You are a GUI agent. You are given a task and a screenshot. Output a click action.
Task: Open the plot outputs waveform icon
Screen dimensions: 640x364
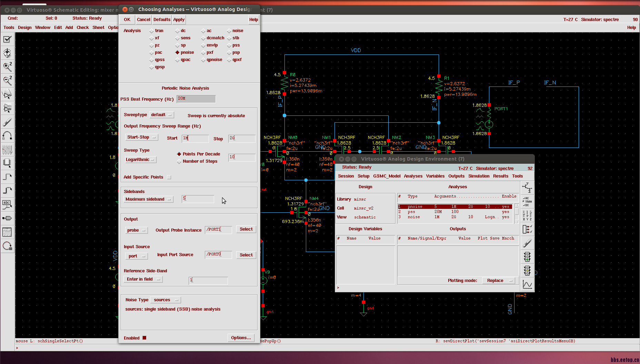pyautogui.click(x=527, y=284)
